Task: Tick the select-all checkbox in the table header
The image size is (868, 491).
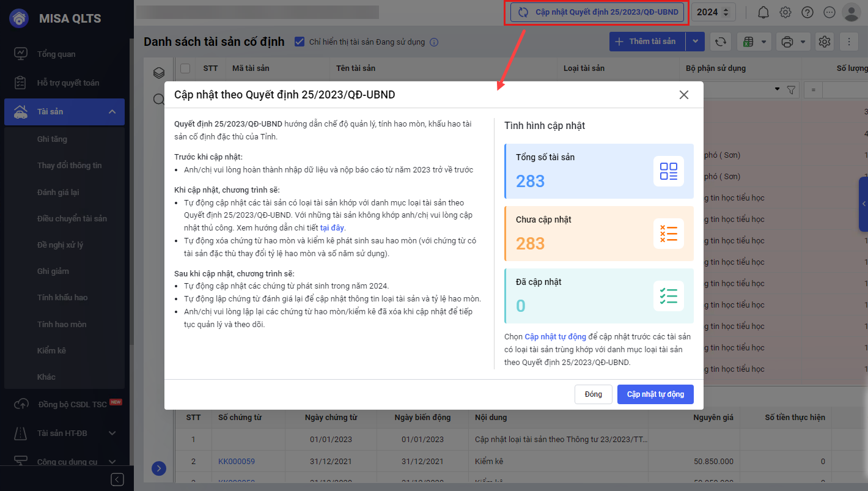Action: 185,68
